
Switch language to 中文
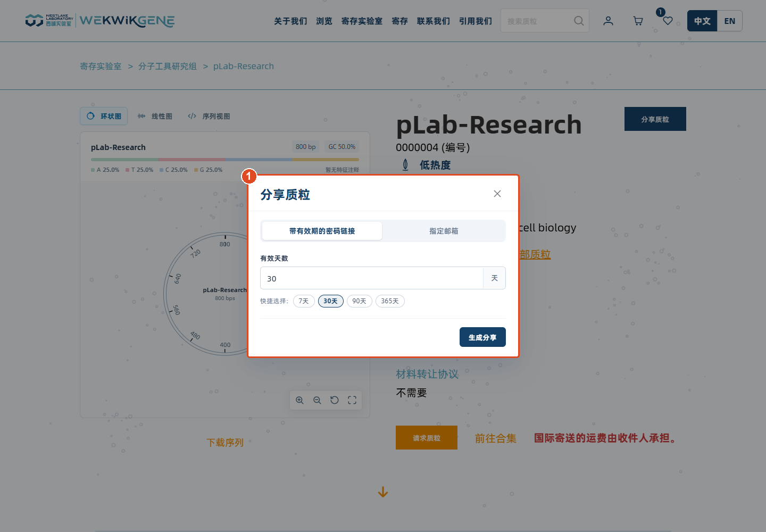pyautogui.click(x=702, y=21)
